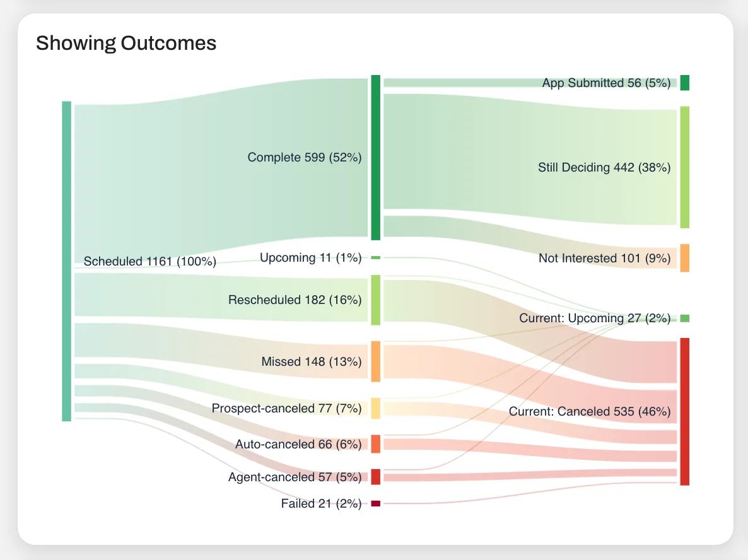Select the red Agent-canceled node bar
This screenshot has width=748, height=560.
click(x=375, y=477)
